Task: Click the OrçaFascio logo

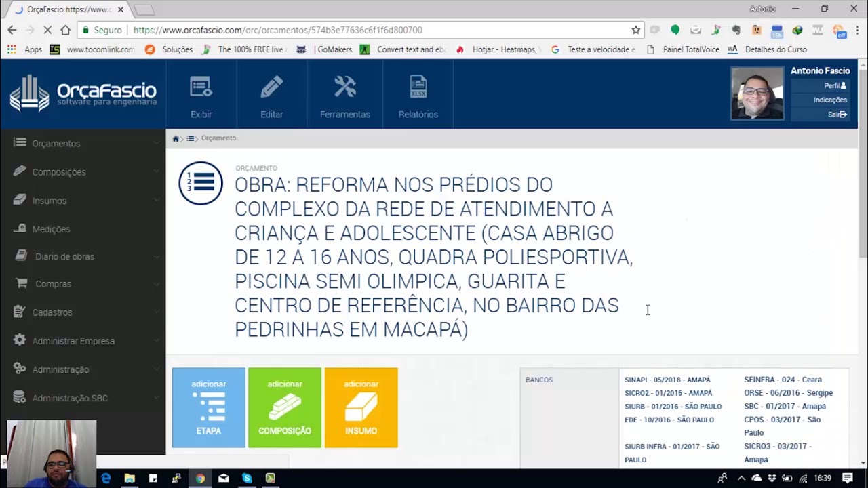Action: (83, 94)
